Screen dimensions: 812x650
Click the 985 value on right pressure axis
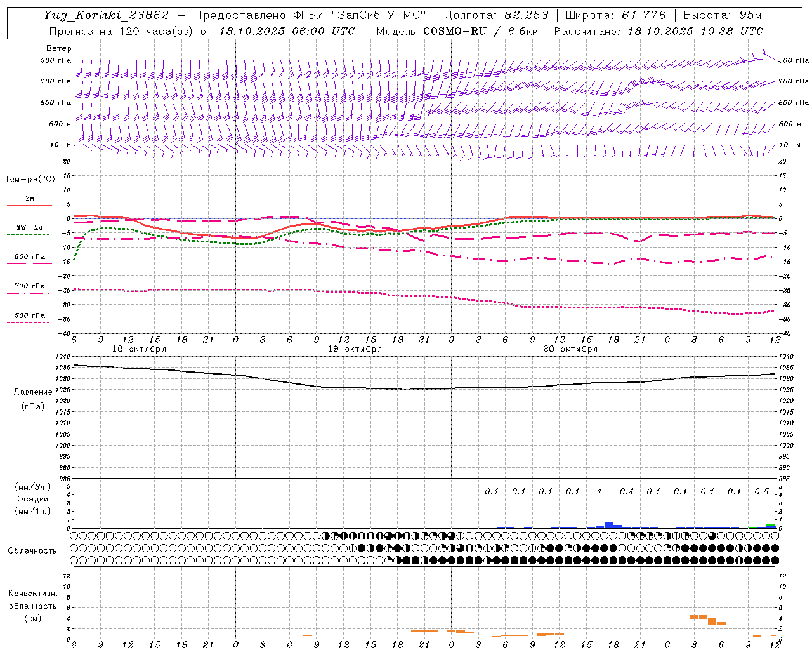coord(786,479)
